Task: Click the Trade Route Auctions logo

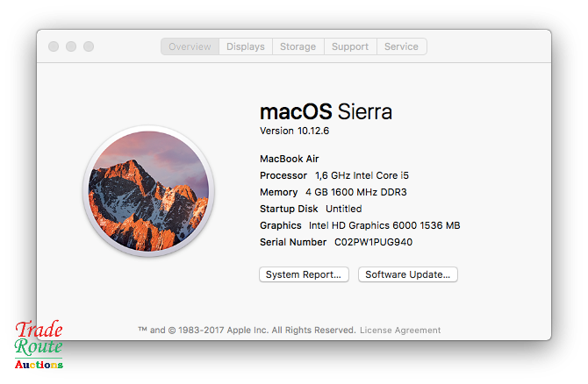Action: click(x=38, y=345)
